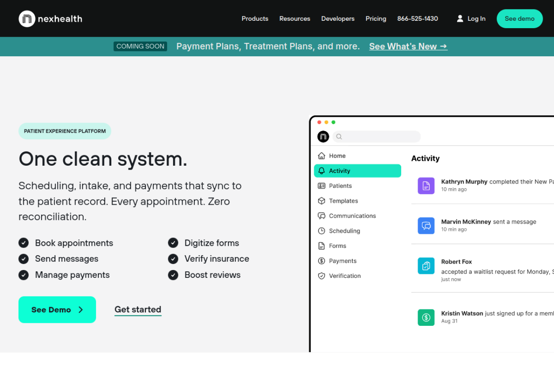The height and width of the screenshot is (392, 554).
Task: Click teal clipboard icon for Robert Fox
Action: 426,266
